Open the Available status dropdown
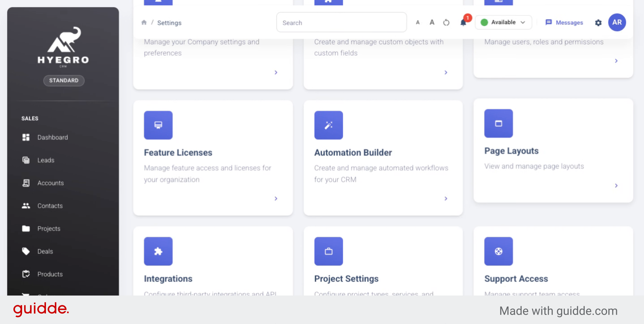Image resolution: width=644 pixels, height=324 pixels. click(x=503, y=22)
